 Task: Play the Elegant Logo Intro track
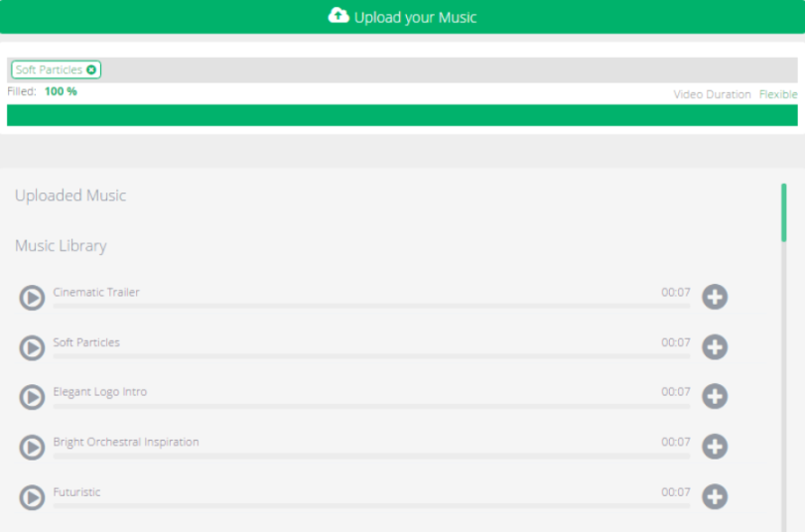pos(32,397)
